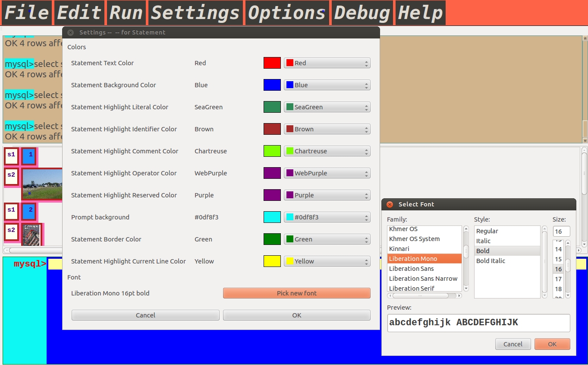588x365 pixels.
Task: Expand the #0df8f3 prompt background dropdown
Action: click(x=327, y=217)
